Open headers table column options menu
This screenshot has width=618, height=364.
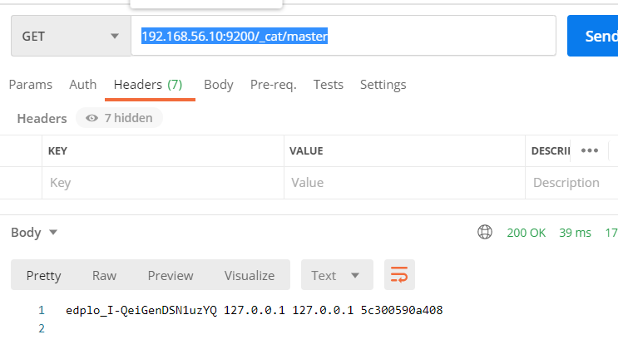tap(590, 150)
